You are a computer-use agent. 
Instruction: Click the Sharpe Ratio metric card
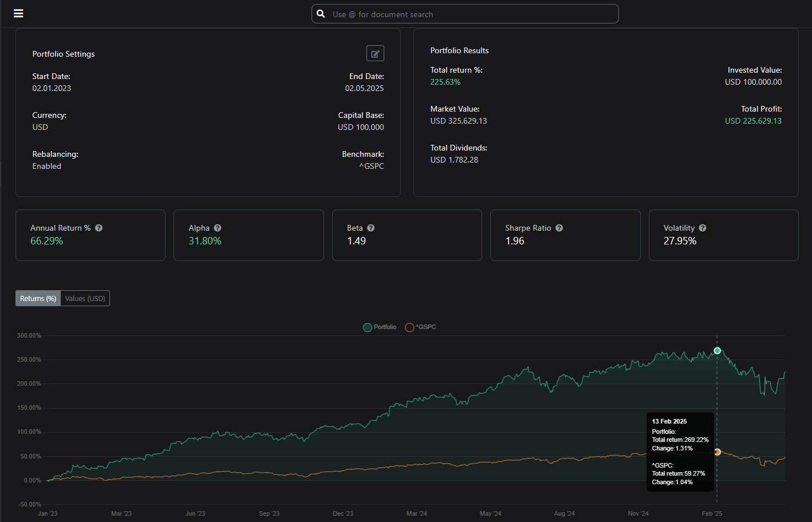(x=565, y=235)
